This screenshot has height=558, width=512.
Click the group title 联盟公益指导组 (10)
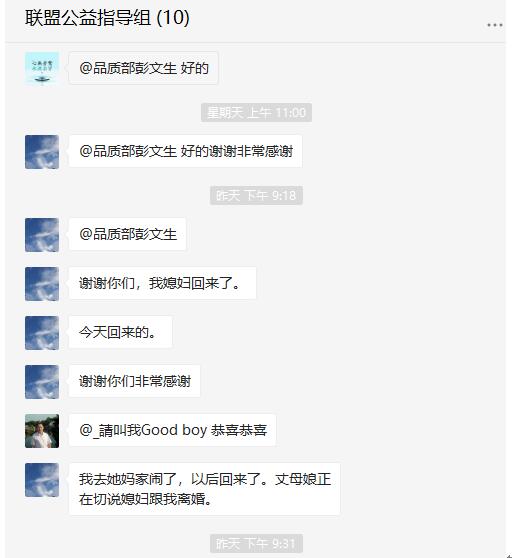click(x=107, y=17)
